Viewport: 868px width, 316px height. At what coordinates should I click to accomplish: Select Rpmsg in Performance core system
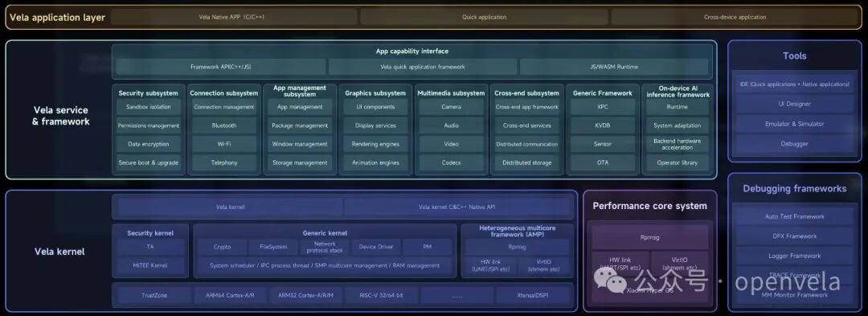(650, 237)
